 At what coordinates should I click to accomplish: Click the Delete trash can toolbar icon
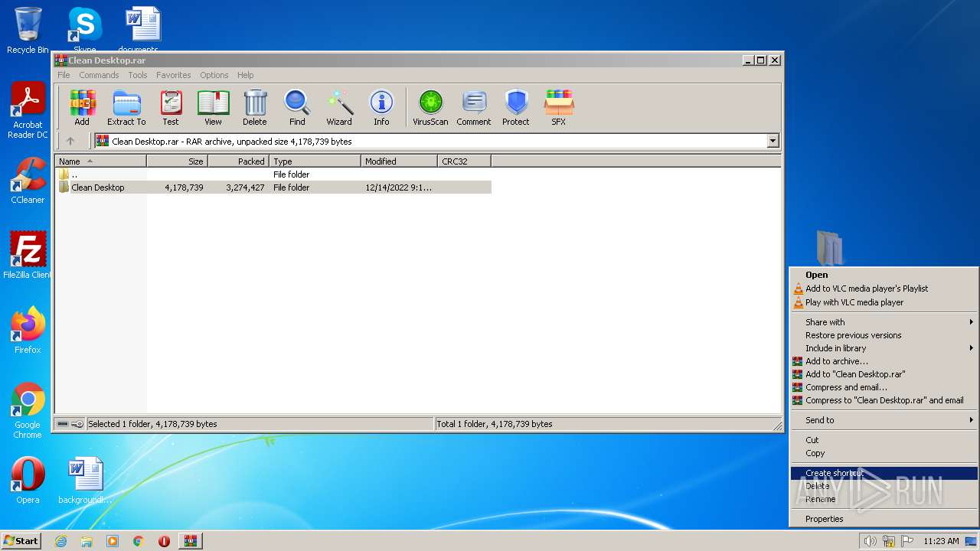pyautogui.click(x=255, y=107)
